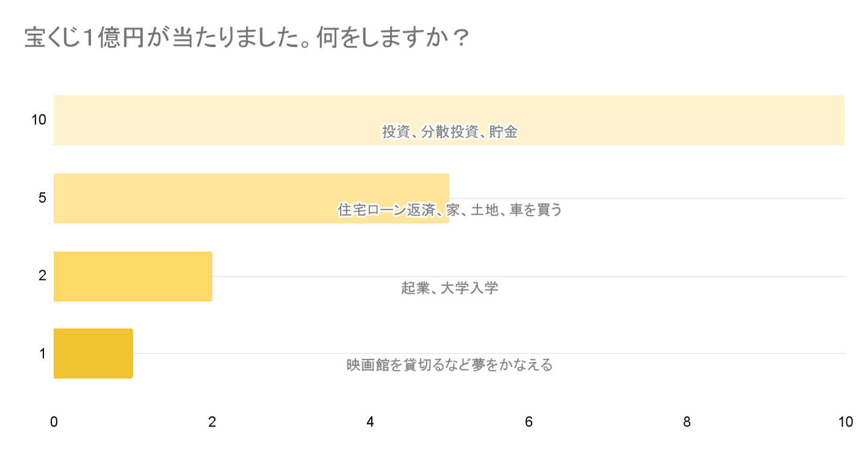Click the label 住宅ローン返済、家、土地、車を買う
The height and width of the screenshot is (453, 868).
pyautogui.click(x=450, y=210)
